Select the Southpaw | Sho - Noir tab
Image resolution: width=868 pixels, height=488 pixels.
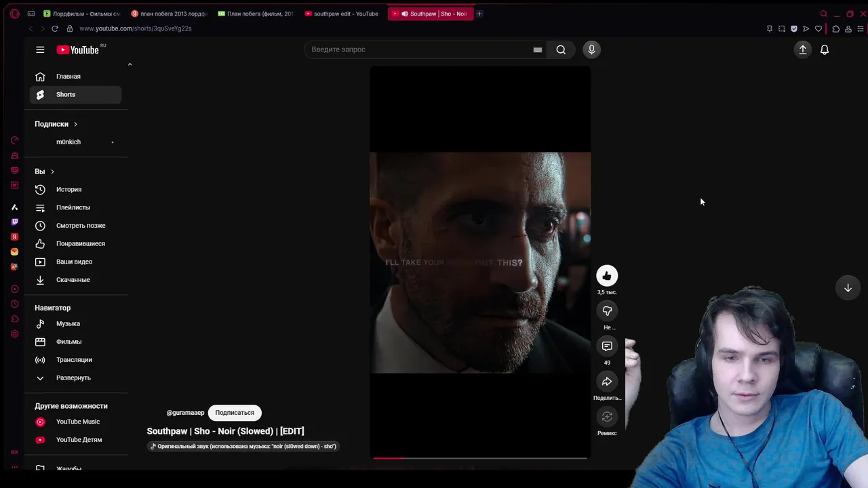click(x=430, y=14)
